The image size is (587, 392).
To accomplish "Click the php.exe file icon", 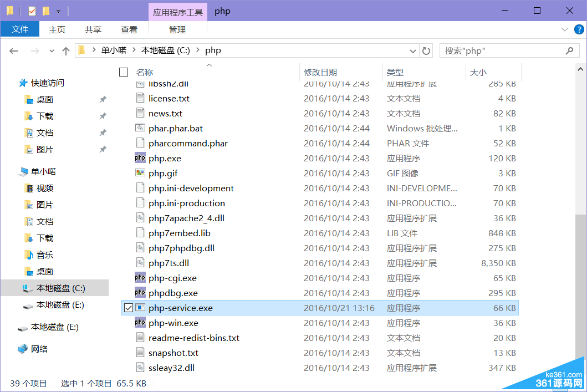I will pyautogui.click(x=140, y=158).
